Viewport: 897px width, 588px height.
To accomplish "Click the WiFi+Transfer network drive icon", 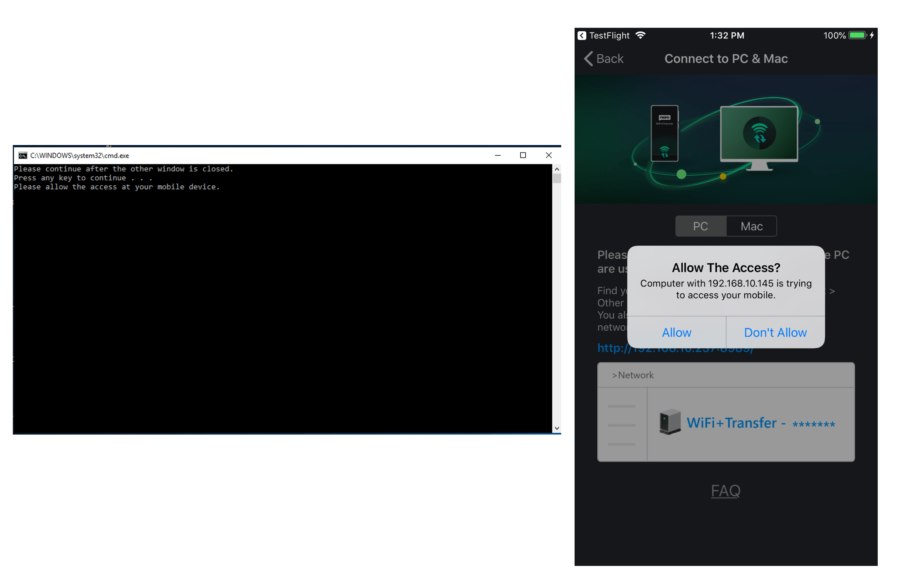I will click(670, 422).
